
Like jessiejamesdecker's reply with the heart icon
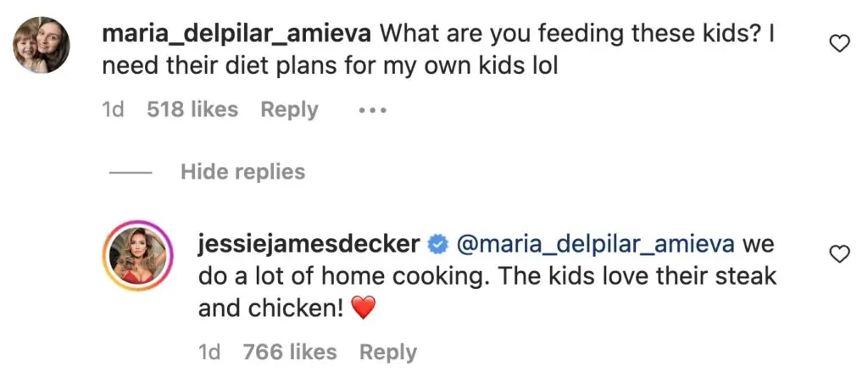coord(838,253)
